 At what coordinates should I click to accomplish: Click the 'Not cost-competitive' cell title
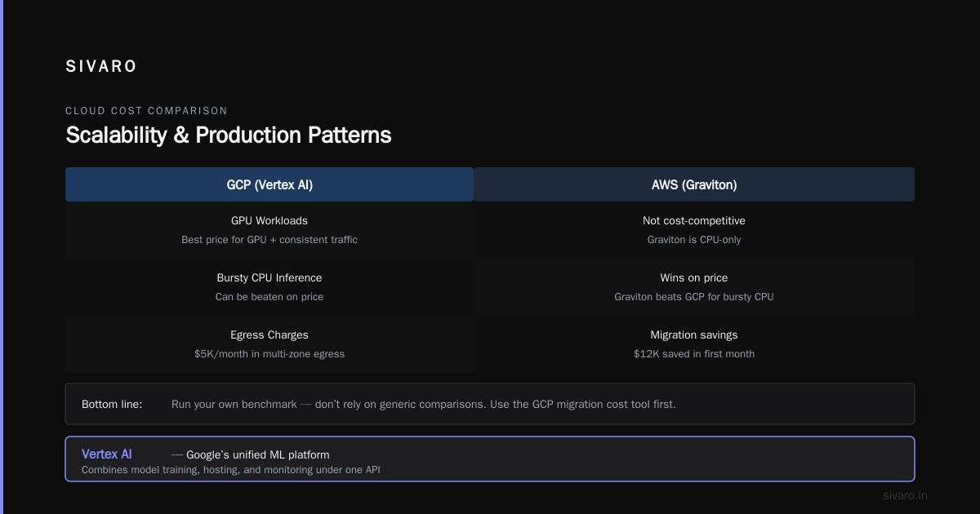pos(694,220)
